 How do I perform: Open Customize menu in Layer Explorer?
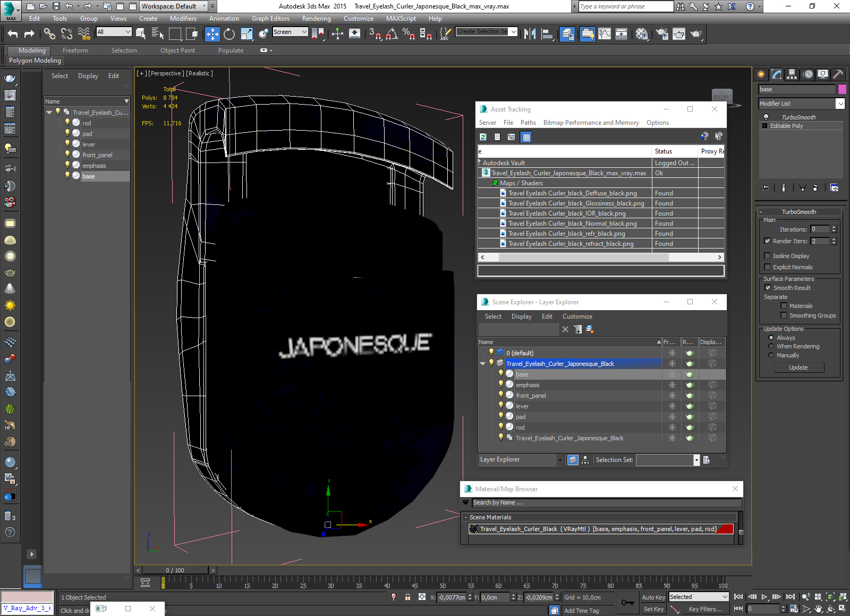point(577,316)
